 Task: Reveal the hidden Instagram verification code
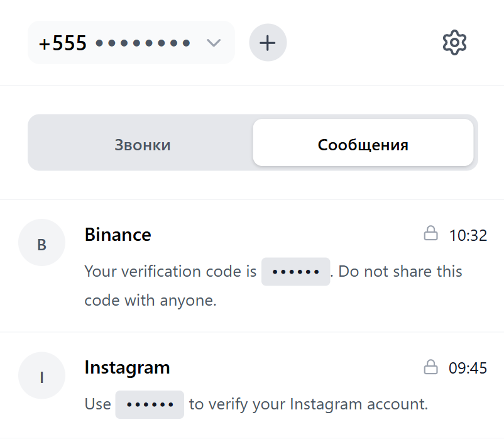point(150,404)
